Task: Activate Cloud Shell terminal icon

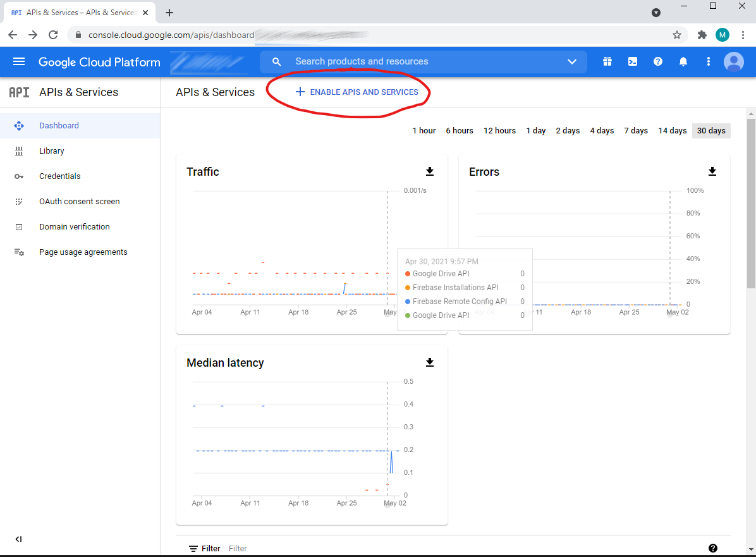Action: tap(632, 61)
